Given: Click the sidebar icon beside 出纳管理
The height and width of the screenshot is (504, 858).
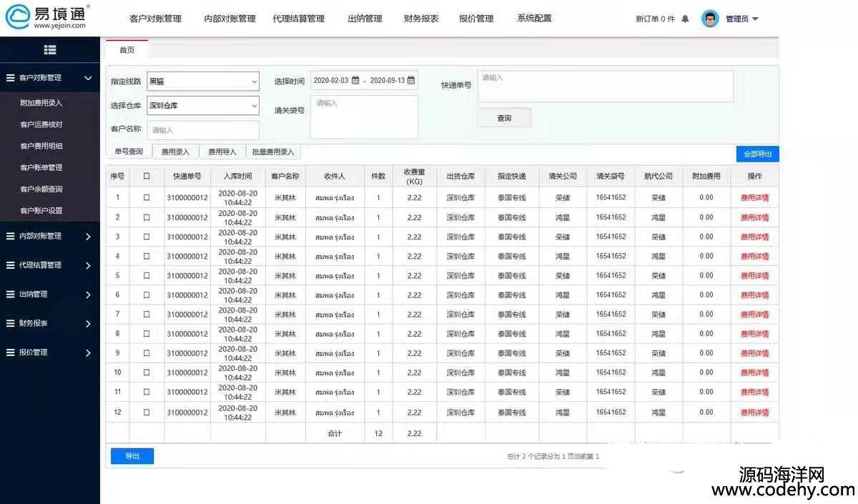Looking at the screenshot, I should click(11, 294).
